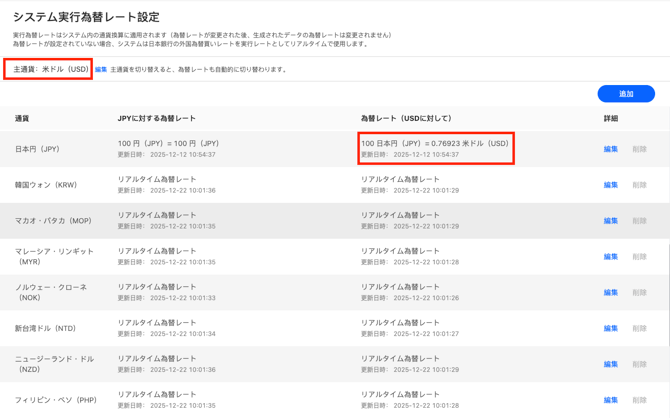670x418 pixels.
Task: Click 編集 for フィリピン・ペソ (PHP)
Action: (611, 400)
